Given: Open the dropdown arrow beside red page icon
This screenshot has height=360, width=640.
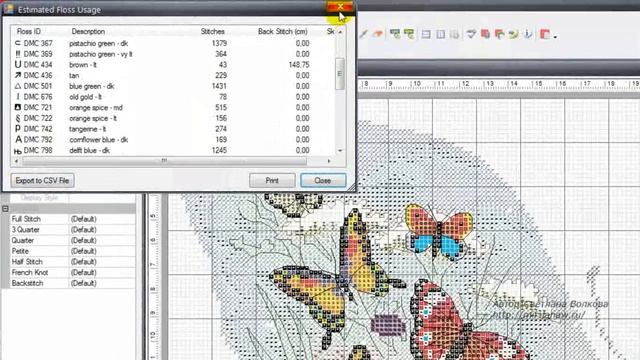Looking at the screenshot, I should (556, 36).
